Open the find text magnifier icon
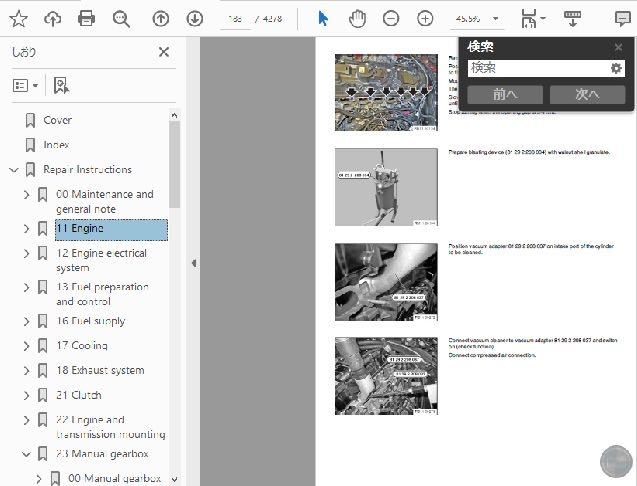Image resolution: width=637 pixels, height=486 pixels. [x=121, y=19]
